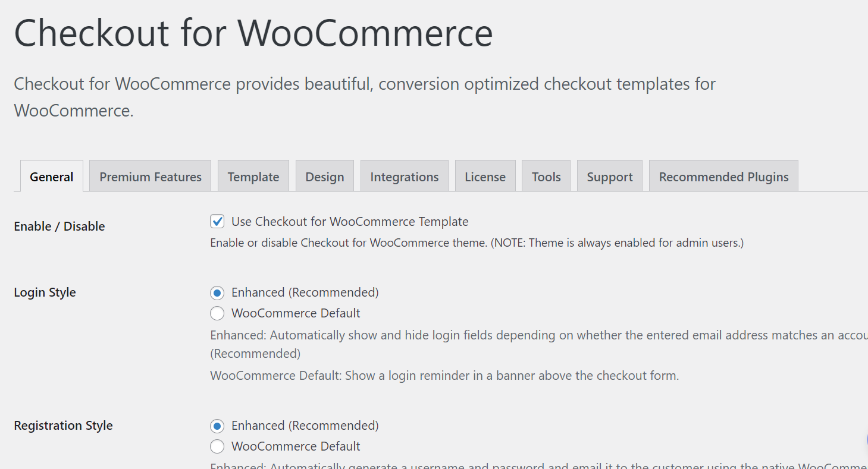Toggle Use Checkout for WooCommerce Template checkbox

[217, 222]
